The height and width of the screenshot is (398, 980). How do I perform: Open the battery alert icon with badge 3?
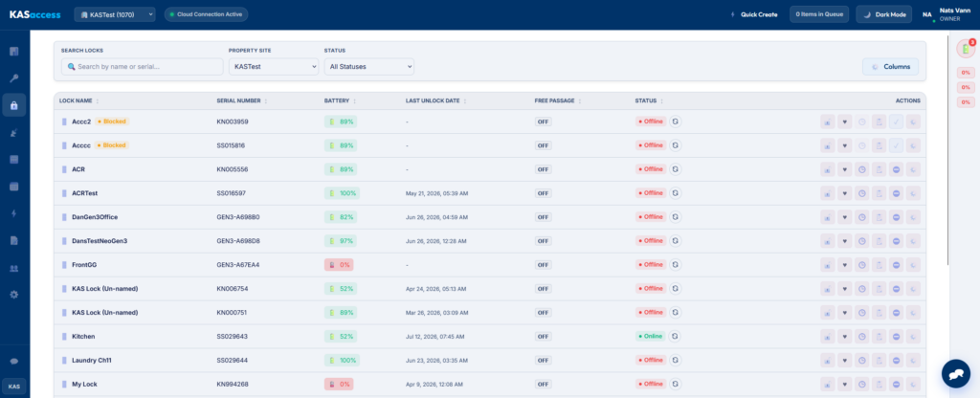[x=966, y=48]
